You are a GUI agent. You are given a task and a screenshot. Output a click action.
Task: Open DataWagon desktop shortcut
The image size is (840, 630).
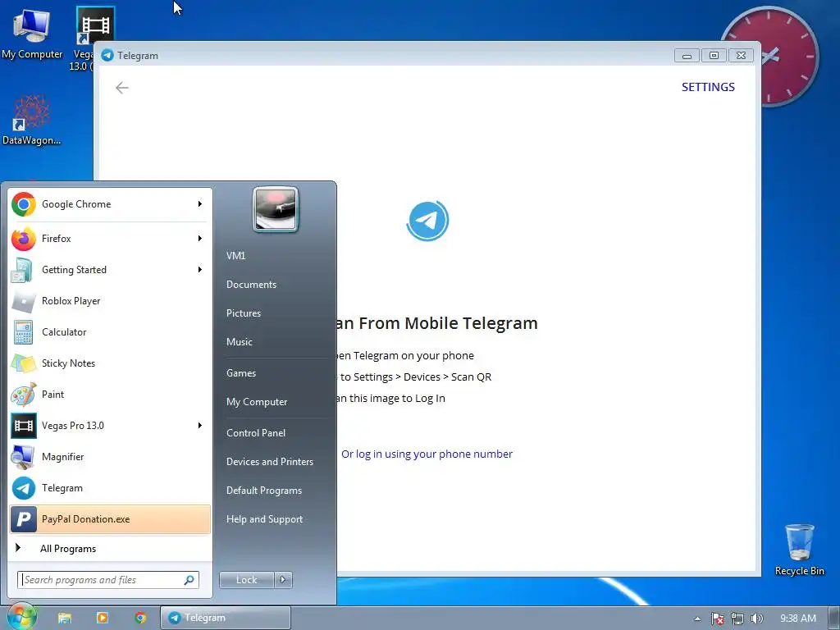(x=32, y=120)
